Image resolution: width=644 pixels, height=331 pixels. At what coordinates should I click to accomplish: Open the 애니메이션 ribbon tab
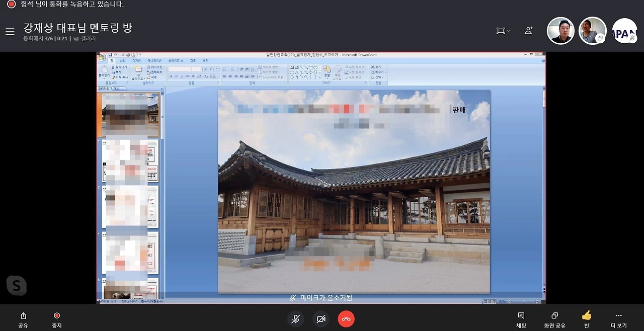[x=154, y=60]
